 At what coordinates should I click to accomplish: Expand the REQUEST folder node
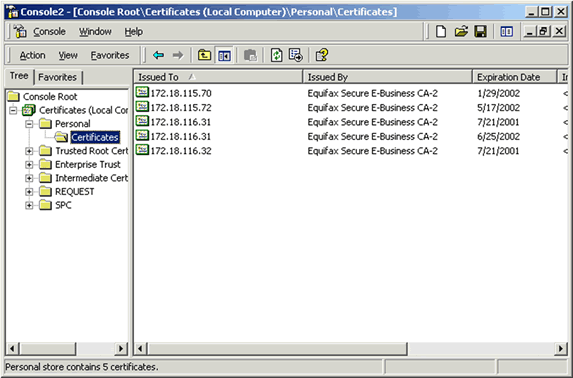29,192
